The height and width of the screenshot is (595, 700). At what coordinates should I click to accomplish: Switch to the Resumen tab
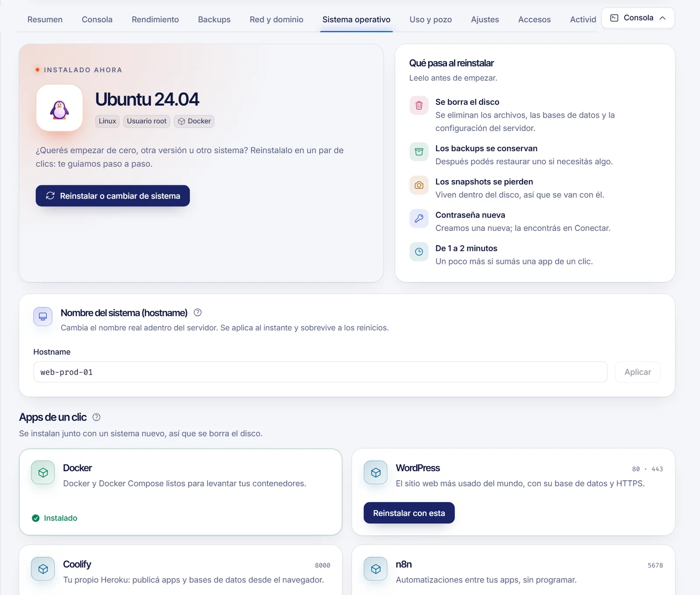click(x=45, y=20)
